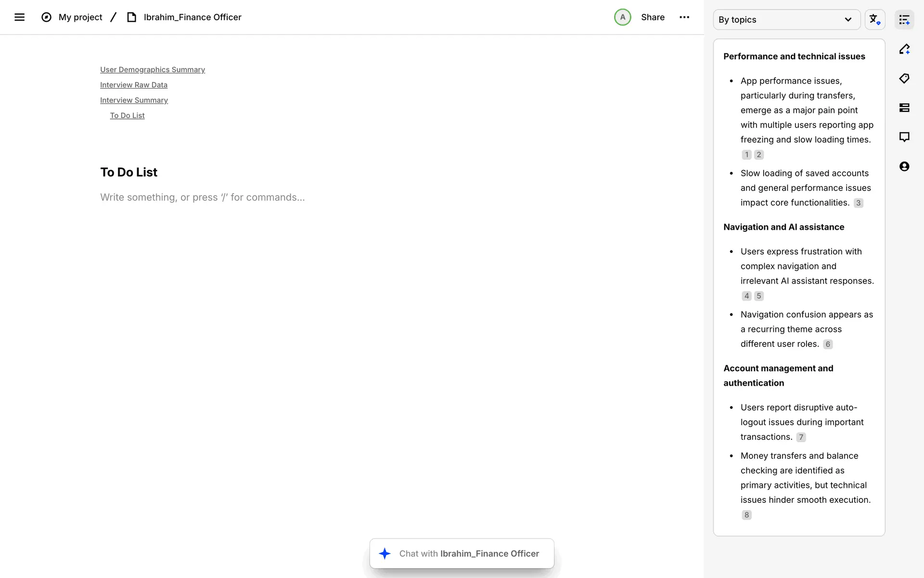
Task: Click the Chat with Ibrahim_Finance Officer field
Action: point(462,553)
